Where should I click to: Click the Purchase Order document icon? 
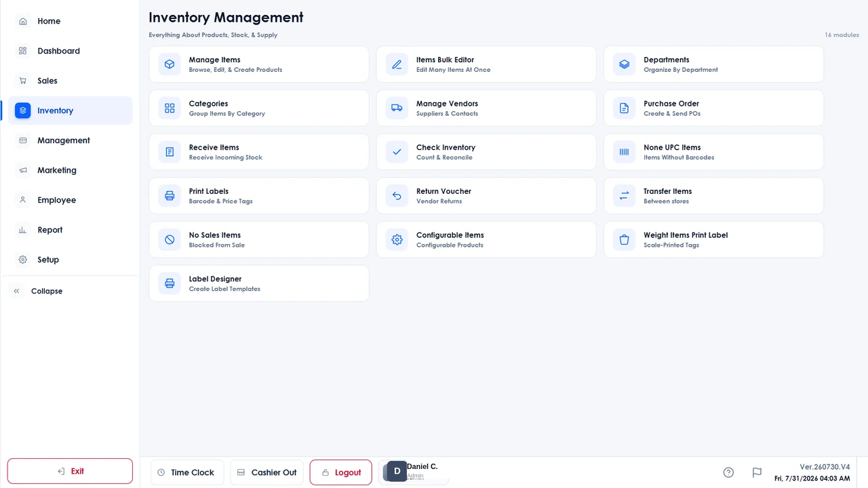click(625, 108)
